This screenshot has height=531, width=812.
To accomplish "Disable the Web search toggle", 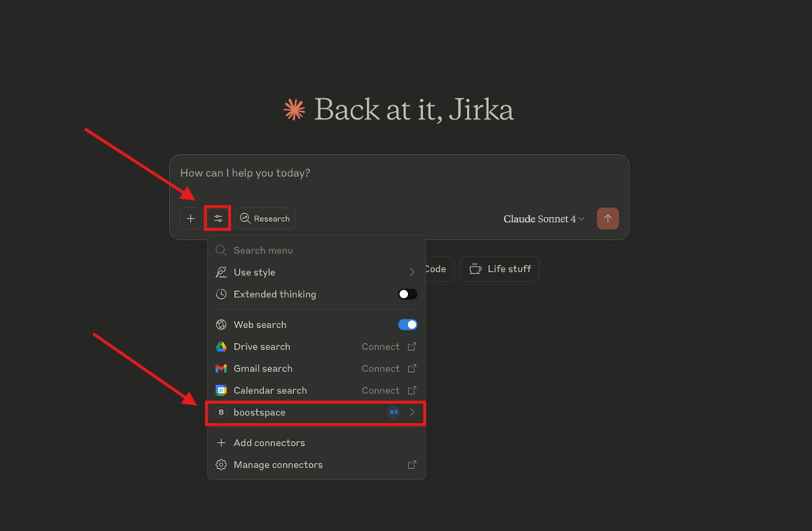I will pyautogui.click(x=407, y=325).
